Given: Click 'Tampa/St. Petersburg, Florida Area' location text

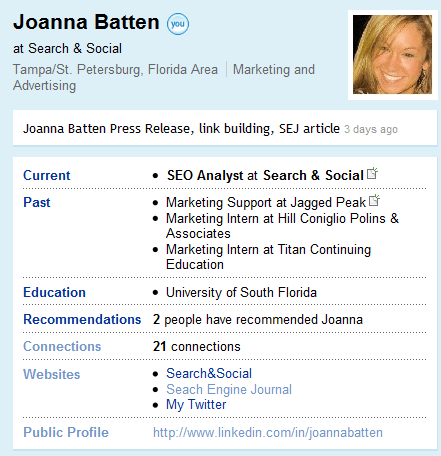Looking at the screenshot, I should [x=115, y=70].
